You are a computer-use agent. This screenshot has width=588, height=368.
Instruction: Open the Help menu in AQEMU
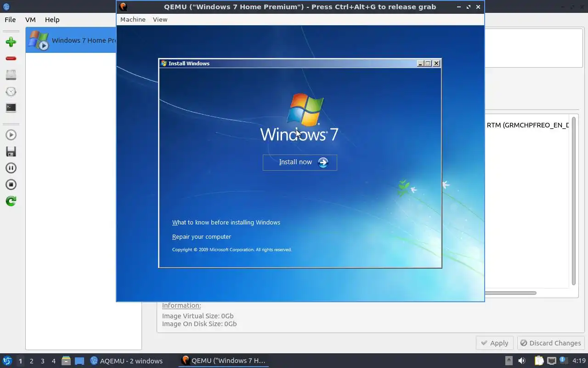pyautogui.click(x=52, y=20)
